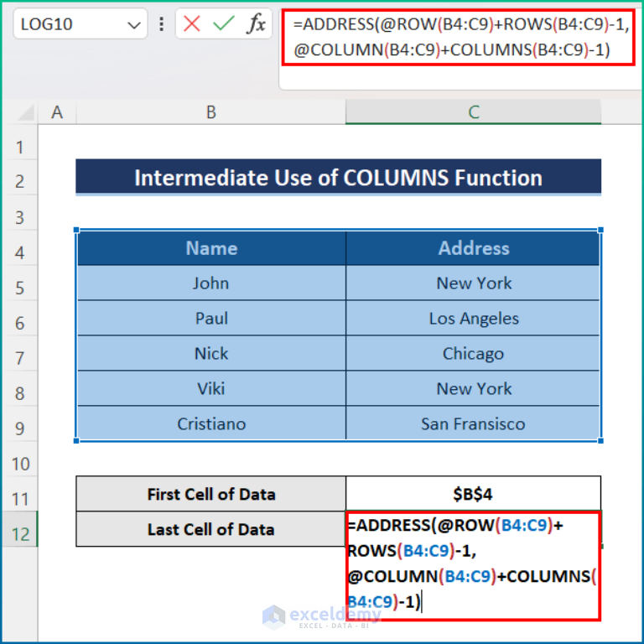Click the cell containing 'Paul'
Image resolution: width=644 pixels, height=644 pixels.
coord(211,319)
